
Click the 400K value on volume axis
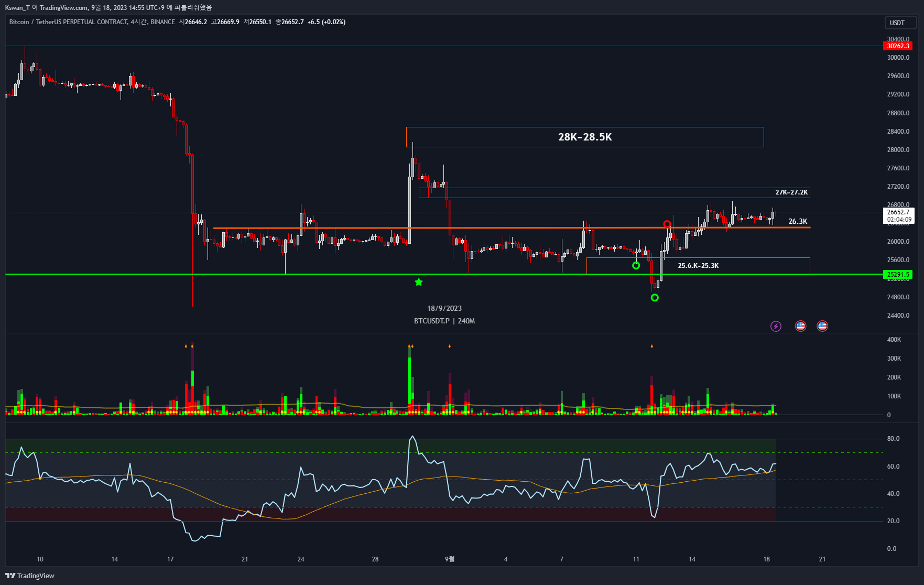pos(894,340)
